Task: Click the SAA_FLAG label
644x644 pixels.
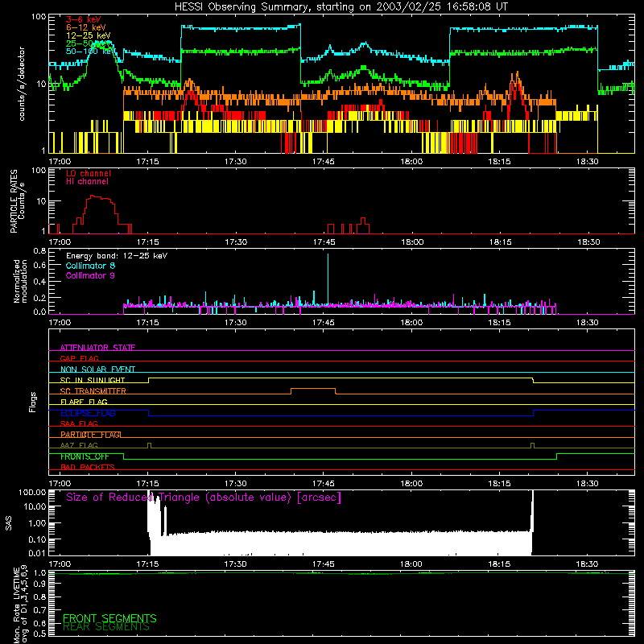Action: coord(79,423)
